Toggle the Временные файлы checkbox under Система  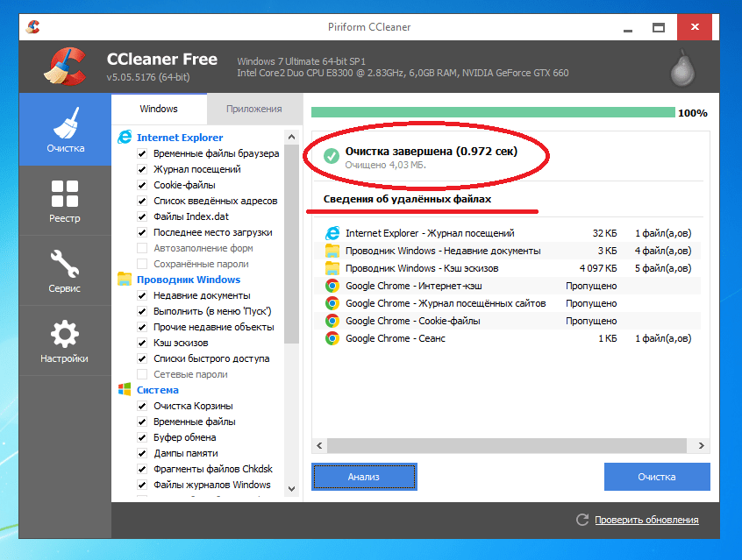point(142,422)
